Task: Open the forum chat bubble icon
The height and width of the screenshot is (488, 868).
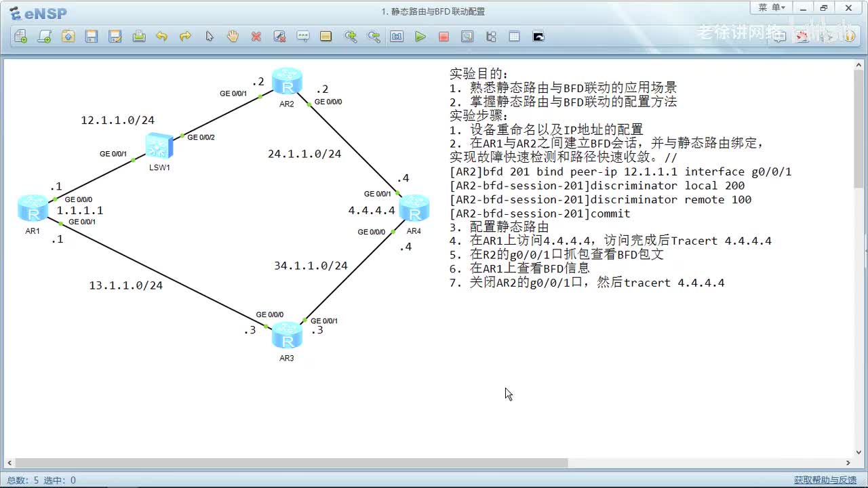Action: 779,37
